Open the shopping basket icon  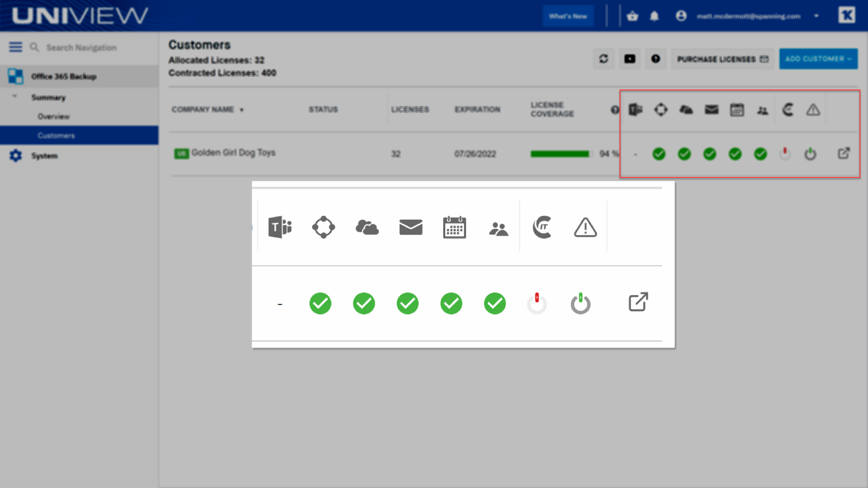632,16
